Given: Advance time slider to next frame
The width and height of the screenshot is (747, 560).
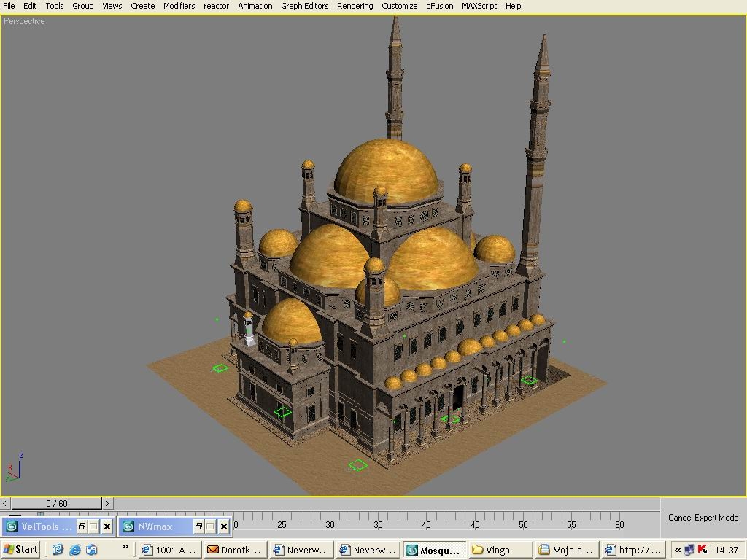Looking at the screenshot, I should (x=107, y=503).
